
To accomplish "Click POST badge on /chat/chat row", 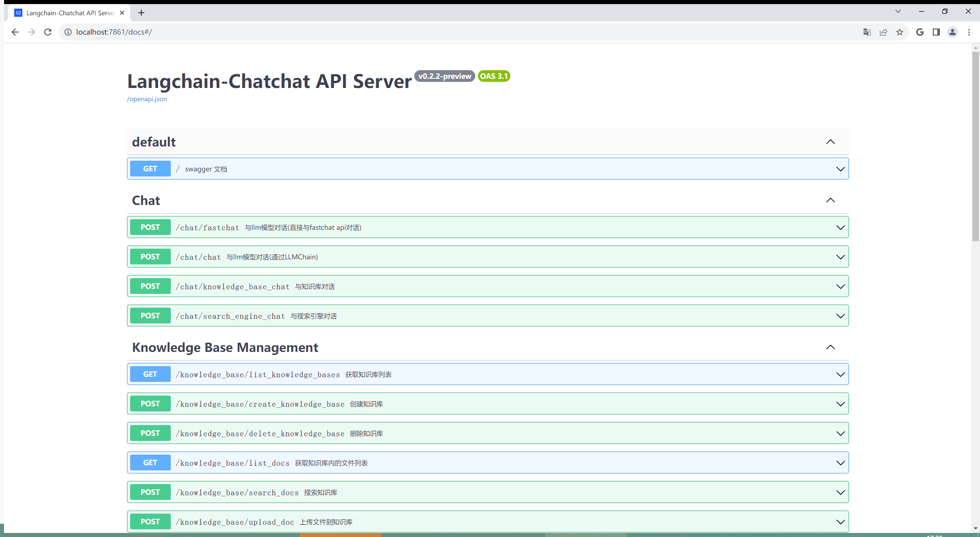I will pos(150,257).
